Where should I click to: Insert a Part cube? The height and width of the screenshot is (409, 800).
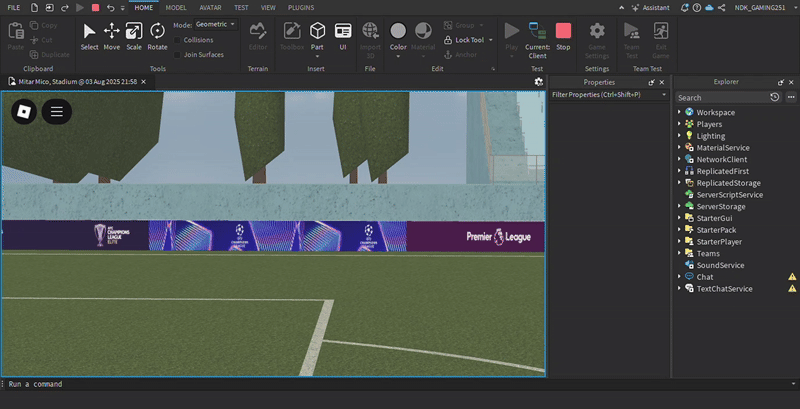tap(317, 31)
